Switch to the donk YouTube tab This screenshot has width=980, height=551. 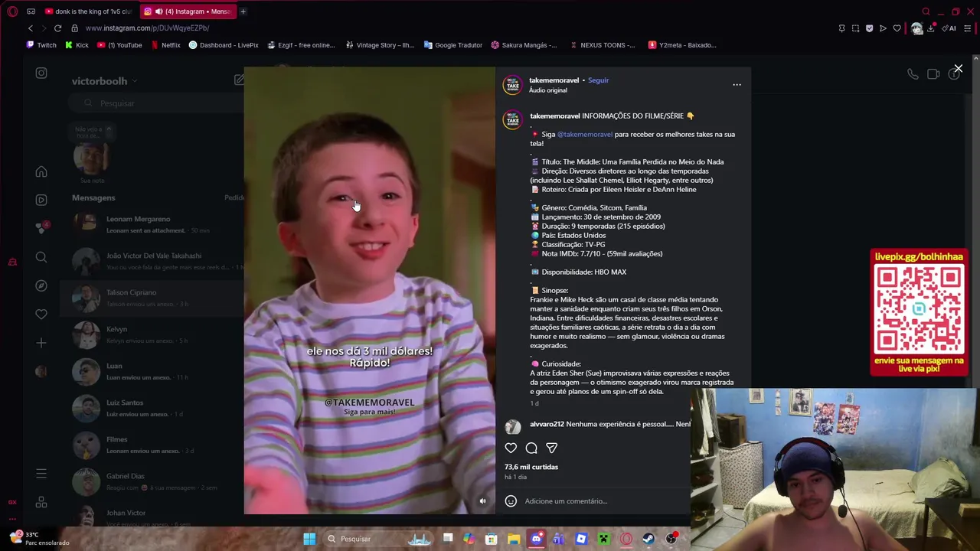coord(88,11)
